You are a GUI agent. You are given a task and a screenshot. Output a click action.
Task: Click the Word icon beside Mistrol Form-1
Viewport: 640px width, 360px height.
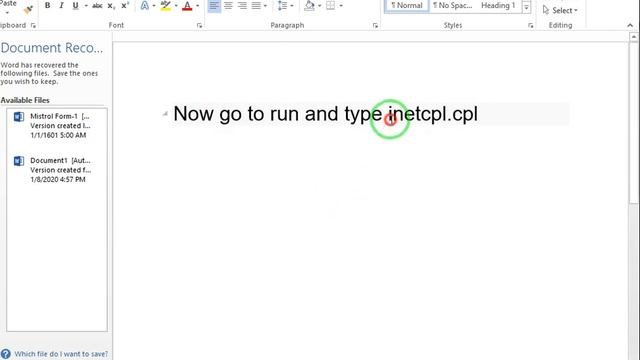coord(19,117)
